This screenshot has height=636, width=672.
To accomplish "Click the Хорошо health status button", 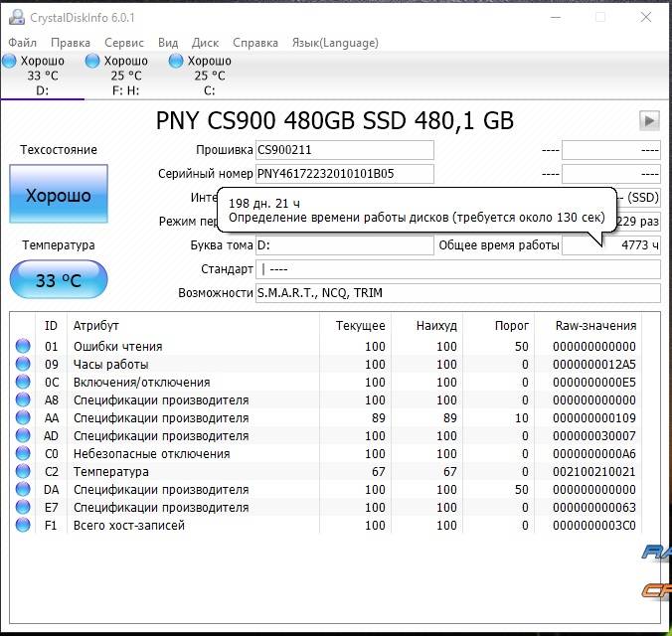I will click(59, 194).
